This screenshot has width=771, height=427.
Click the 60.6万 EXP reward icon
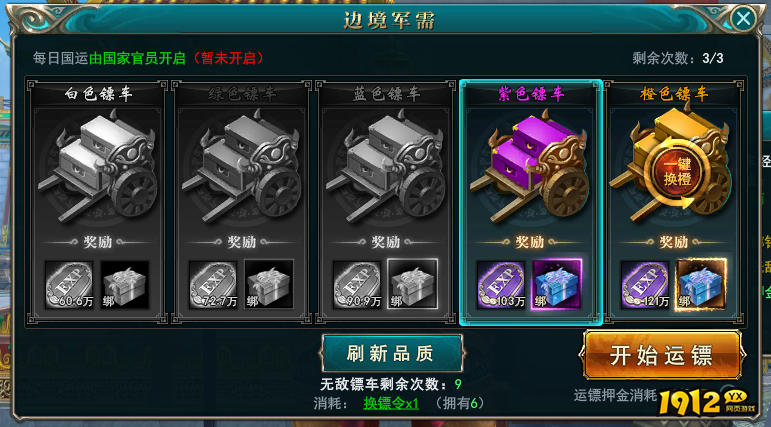[69, 285]
